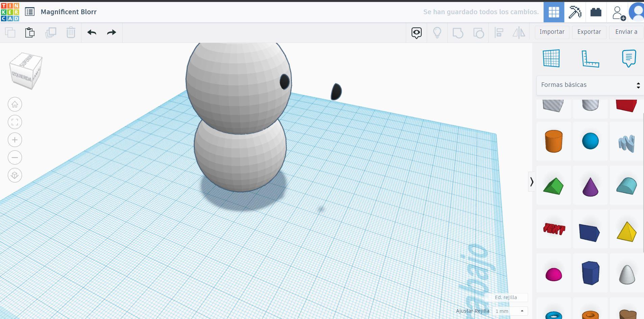Click the lightbulb hide/show icon
Screen dimensions: 644x319
[x=437, y=33]
